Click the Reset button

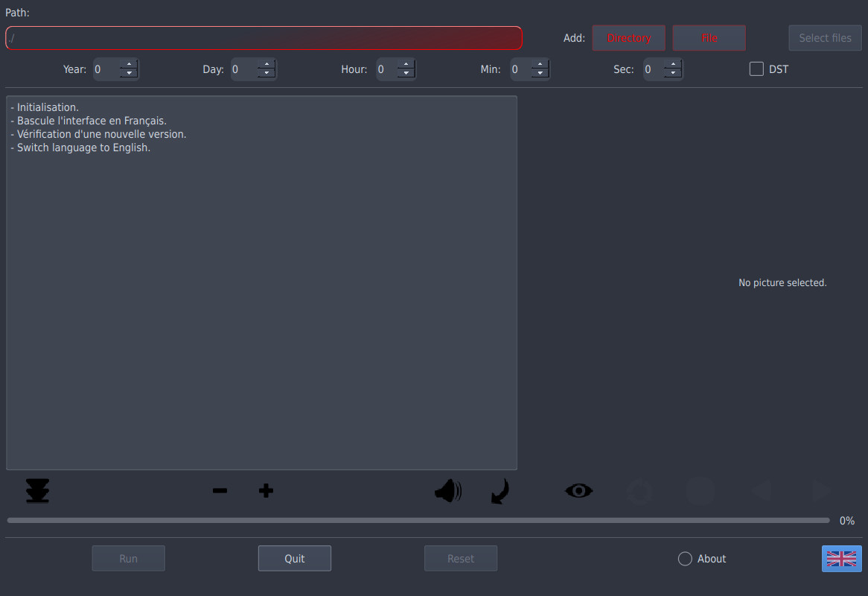coord(461,558)
